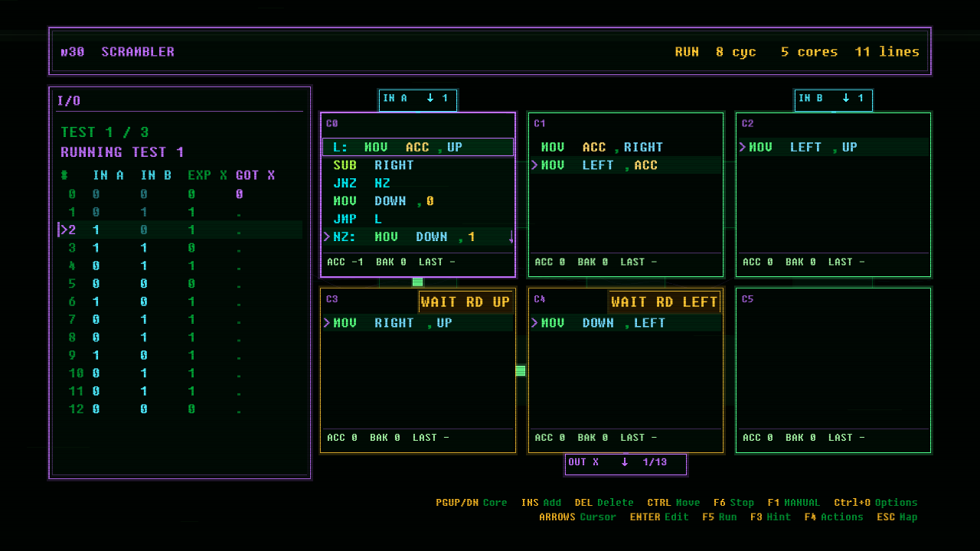Select the C3 core header label
The image size is (980, 551).
tap(332, 299)
